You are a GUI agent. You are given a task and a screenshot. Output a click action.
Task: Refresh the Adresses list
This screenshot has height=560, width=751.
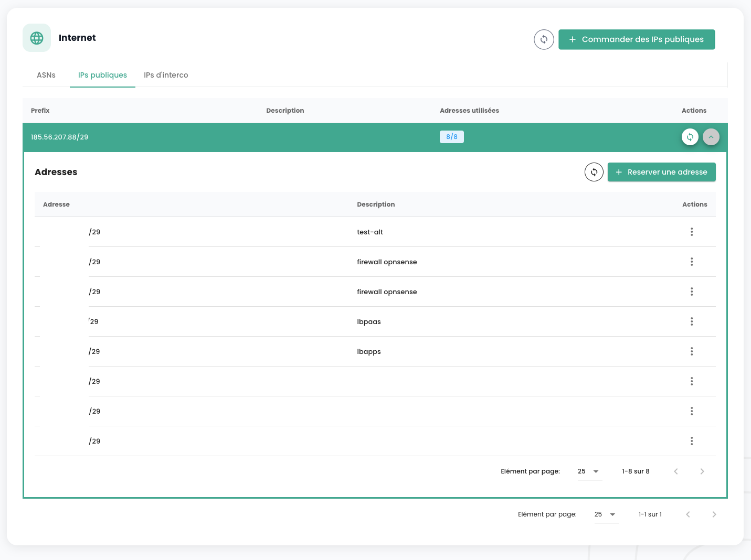[x=594, y=172]
